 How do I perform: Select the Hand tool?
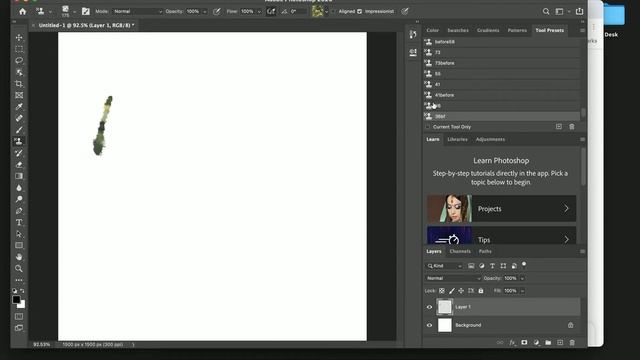pos(19,257)
